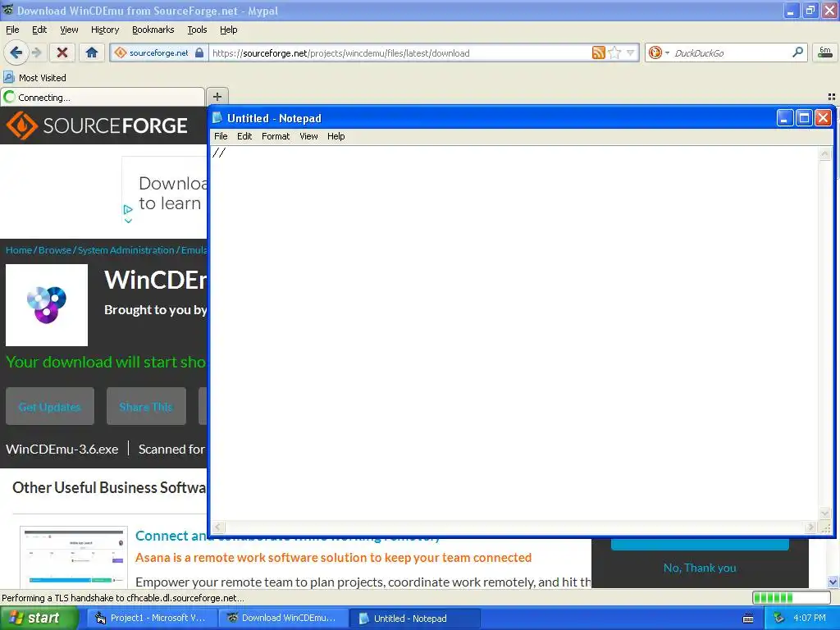Click the toolbar icon right of the search box
Screen dimensions: 840x630
click(x=825, y=52)
